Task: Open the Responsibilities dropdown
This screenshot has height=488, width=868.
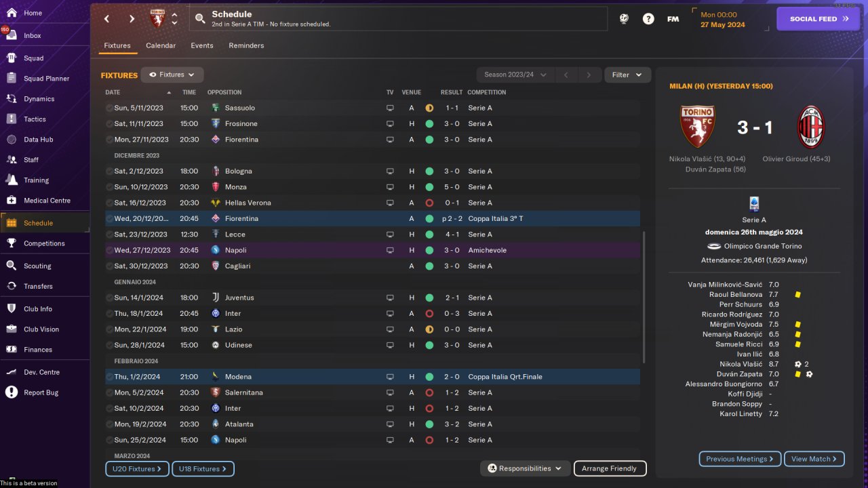Action: coord(525,468)
